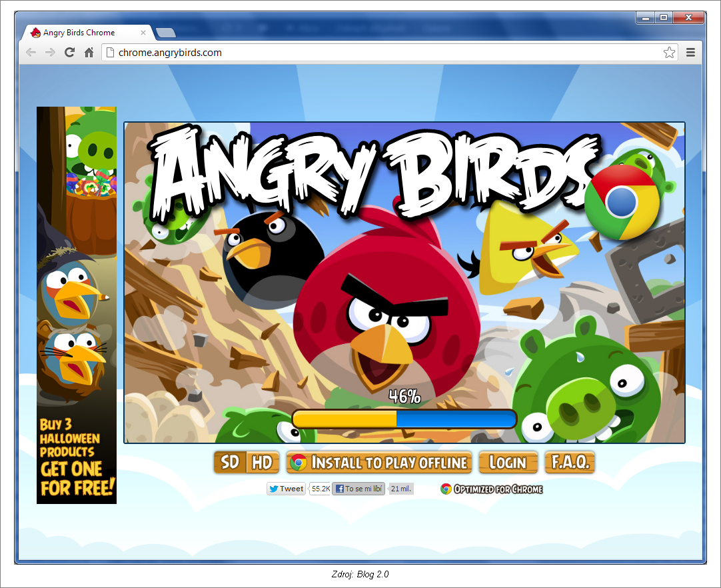Viewport: 721px width, 588px height.
Task: Click Install to Play Offline button
Action: pos(379,463)
